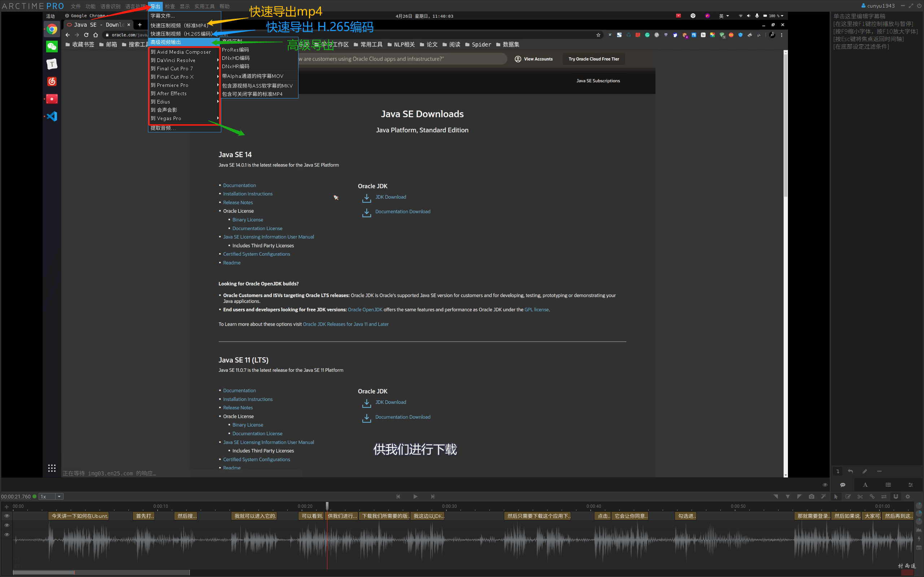The width and height of the screenshot is (924, 577).
Task: Click the play button on timeline
Action: (414, 497)
